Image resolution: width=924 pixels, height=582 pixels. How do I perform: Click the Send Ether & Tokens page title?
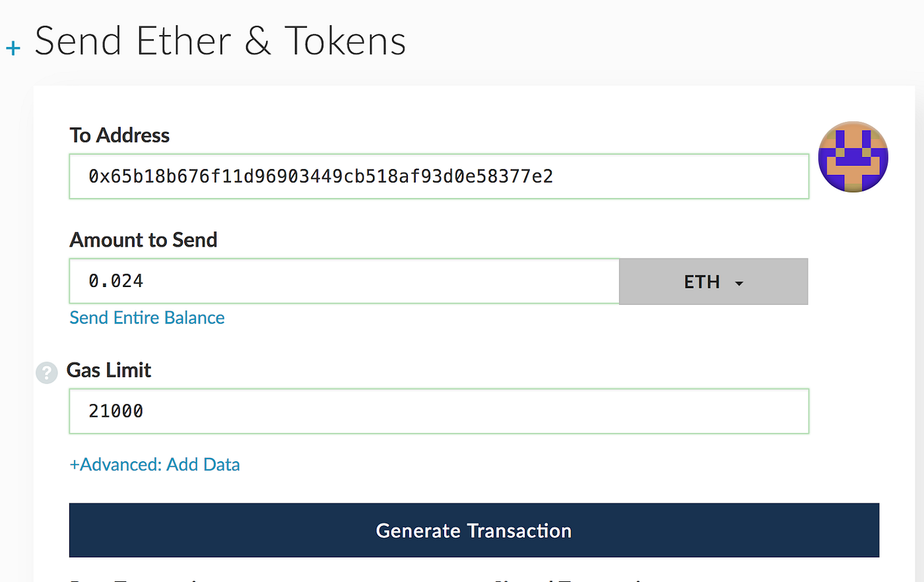pyautogui.click(x=220, y=41)
